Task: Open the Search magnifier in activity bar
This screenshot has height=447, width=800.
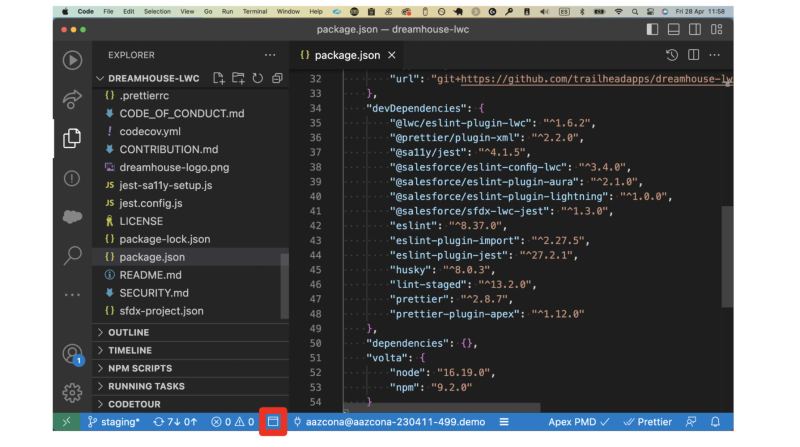Action: tap(72, 255)
